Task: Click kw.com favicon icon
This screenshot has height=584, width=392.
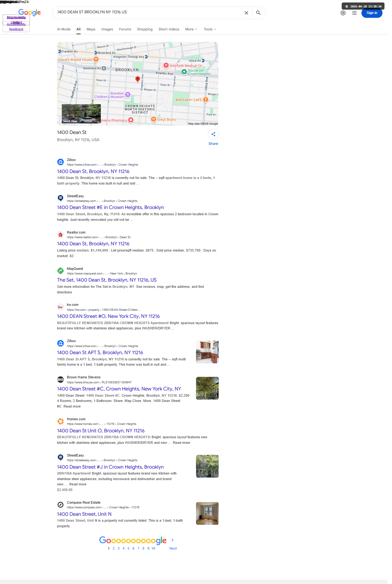Action: [60, 307]
